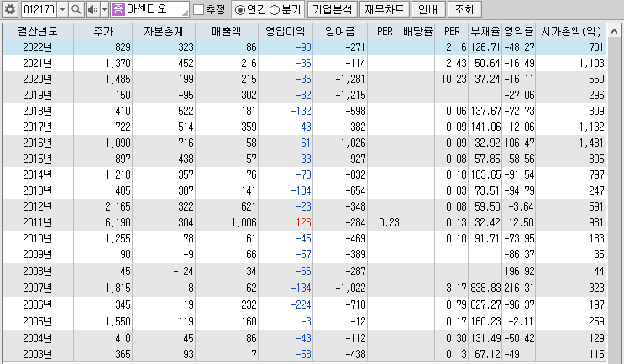
Task: Click the 조회 button
Action: point(464,9)
